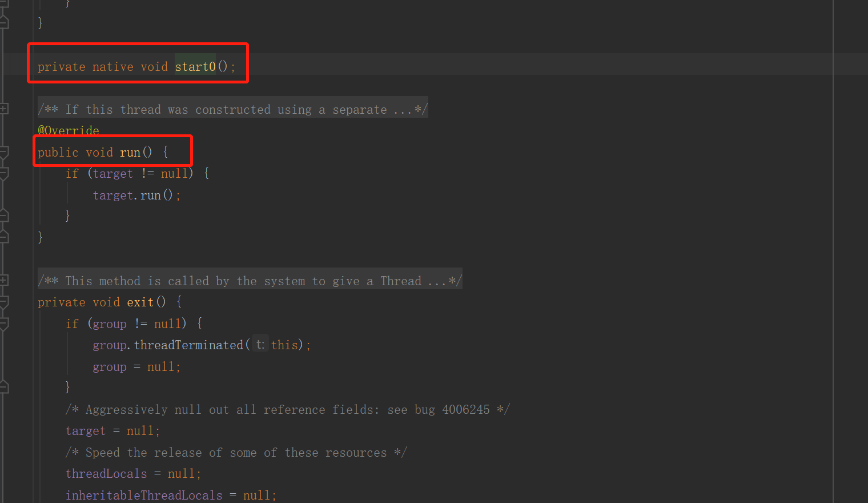Image resolution: width=868 pixels, height=503 pixels.
Task: Click the 'native' keyword in the start0 declaration
Action: pyautogui.click(x=113, y=67)
